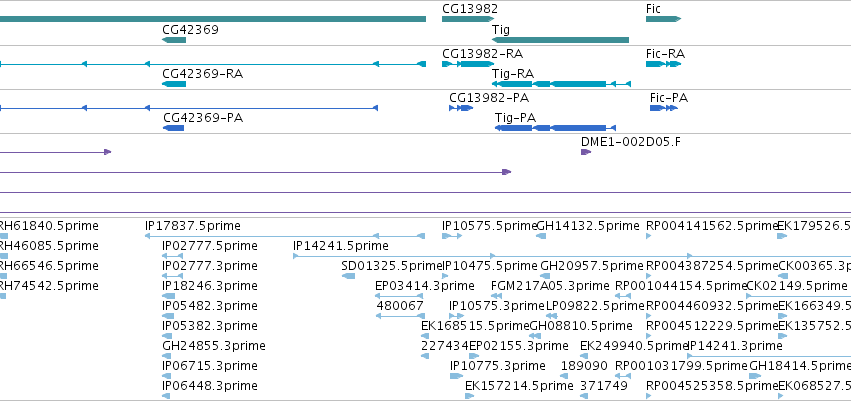Select the CG42369-PA feature box

pos(174,128)
